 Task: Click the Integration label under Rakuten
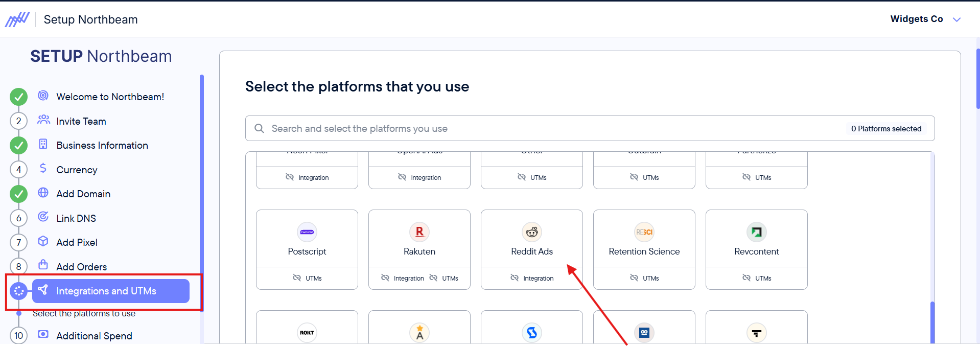409,279
